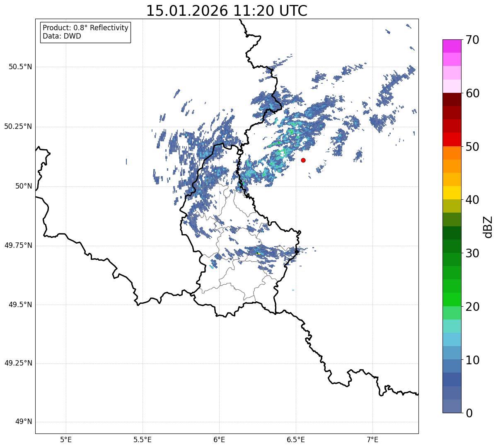Click the colorbar tick label 10
This screenshot has height=448, width=498.
472,360
